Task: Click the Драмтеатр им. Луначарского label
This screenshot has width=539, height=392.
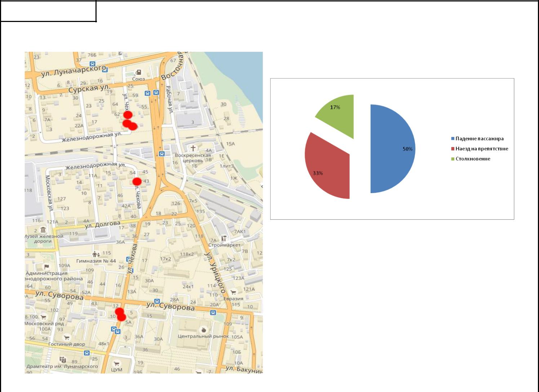Action: tap(62, 366)
